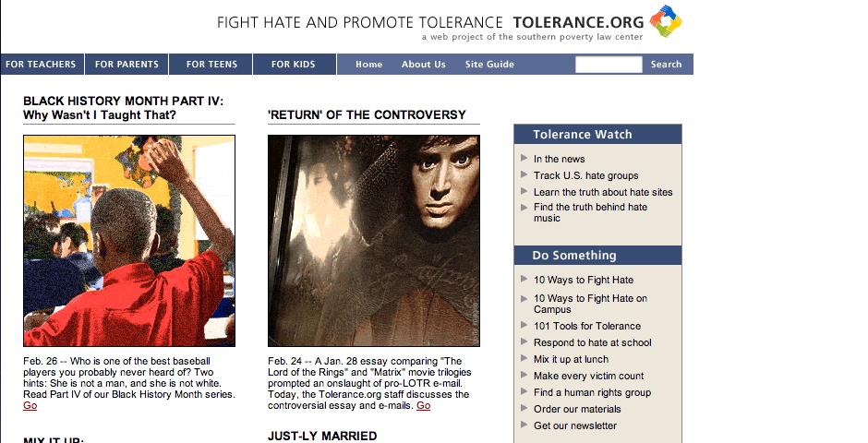Open 10 Ways to Fight Hate link

584,280
